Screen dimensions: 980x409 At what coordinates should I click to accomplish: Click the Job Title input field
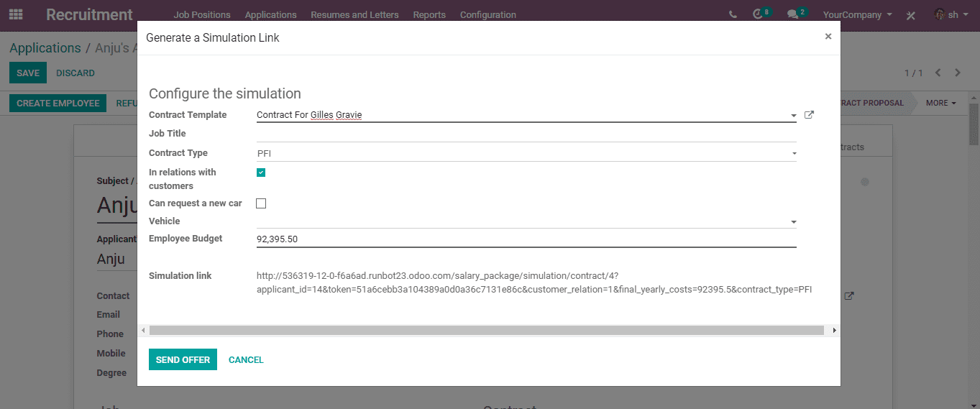526,134
